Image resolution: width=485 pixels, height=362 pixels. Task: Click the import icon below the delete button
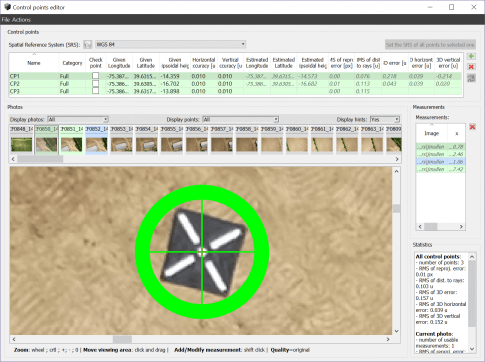coord(471,78)
